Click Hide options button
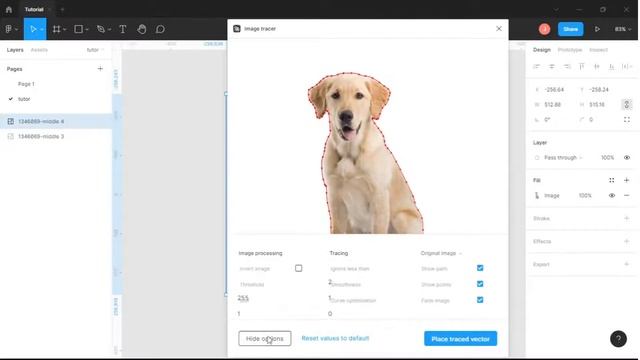 (x=264, y=338)
